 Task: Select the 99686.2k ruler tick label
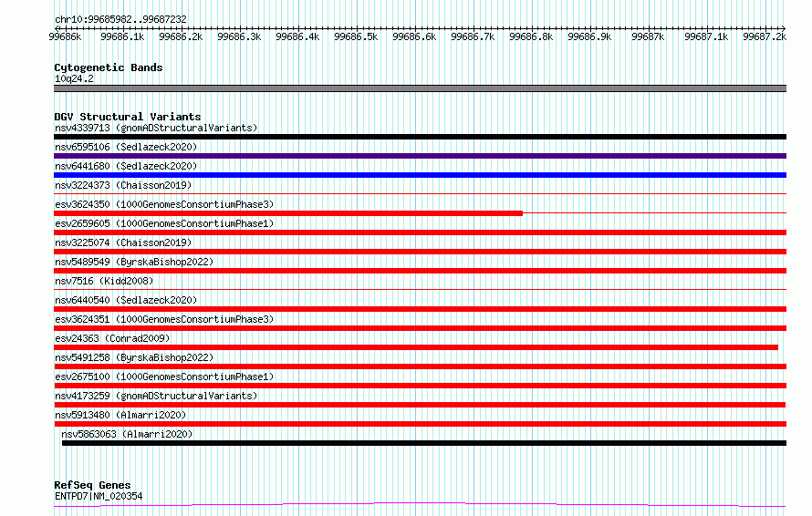(181, 36)
